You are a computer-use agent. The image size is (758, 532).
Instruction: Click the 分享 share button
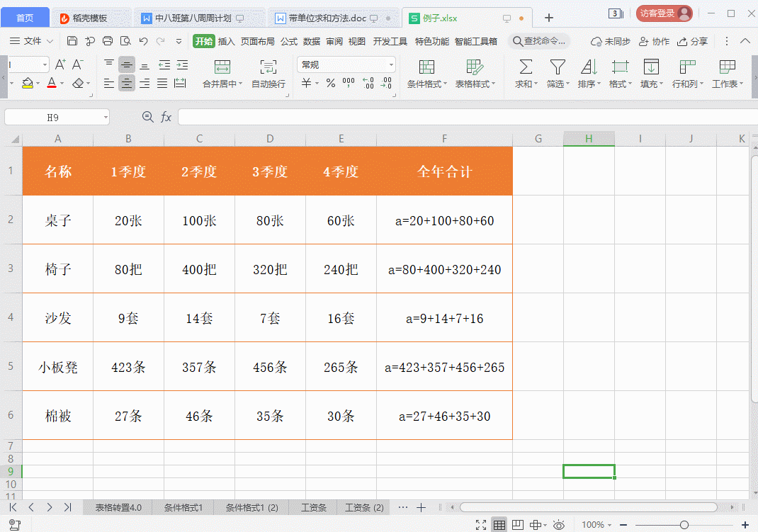click(692, 42)
